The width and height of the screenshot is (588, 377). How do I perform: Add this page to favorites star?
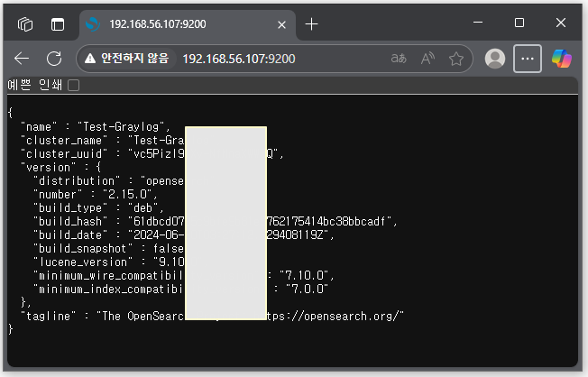pyautogui.click(x=456, y=59)
